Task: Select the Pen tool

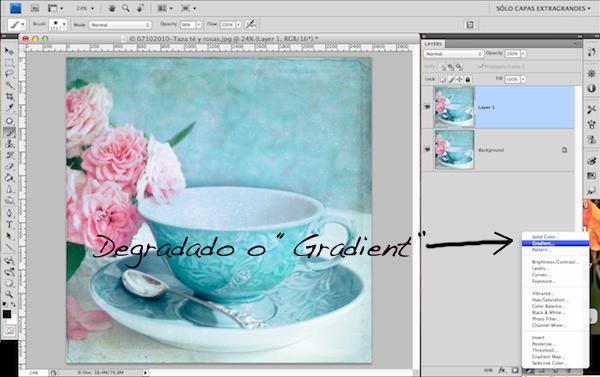Action: 9,213
